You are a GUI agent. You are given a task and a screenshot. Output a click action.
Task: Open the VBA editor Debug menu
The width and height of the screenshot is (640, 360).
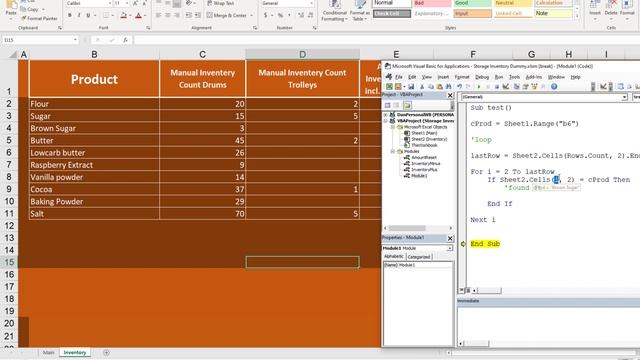pyautogui.click(x=482, y=77)
